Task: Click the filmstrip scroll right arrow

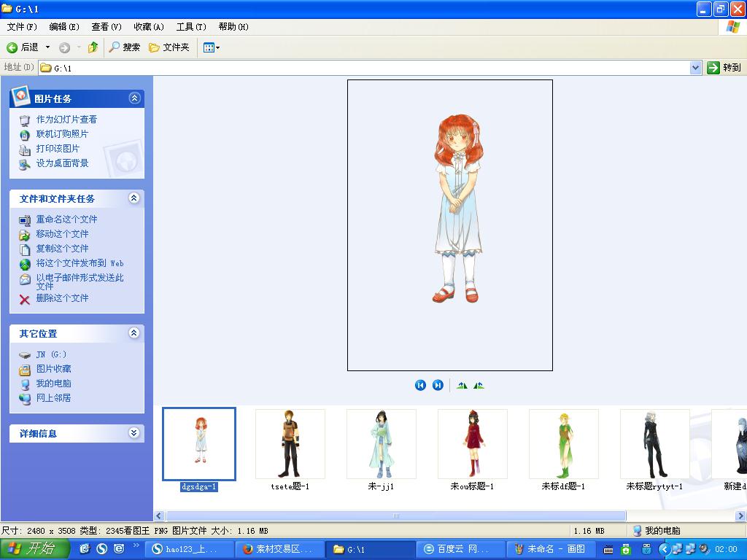Action: coord(740,516)
